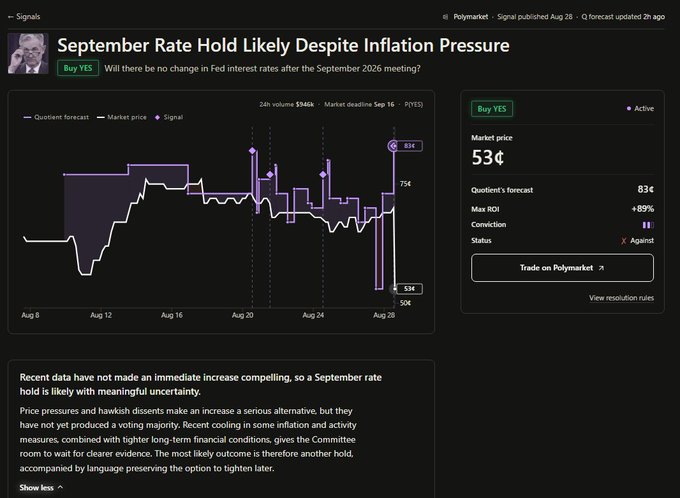Click the Conviction level bars icon
The image size is (680, 498).
[648, 225]
